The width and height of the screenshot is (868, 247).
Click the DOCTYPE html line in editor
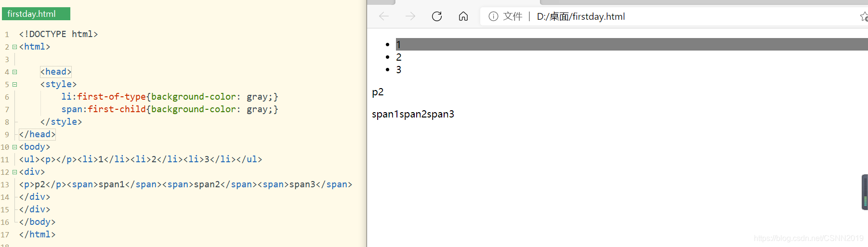[58, 34]
